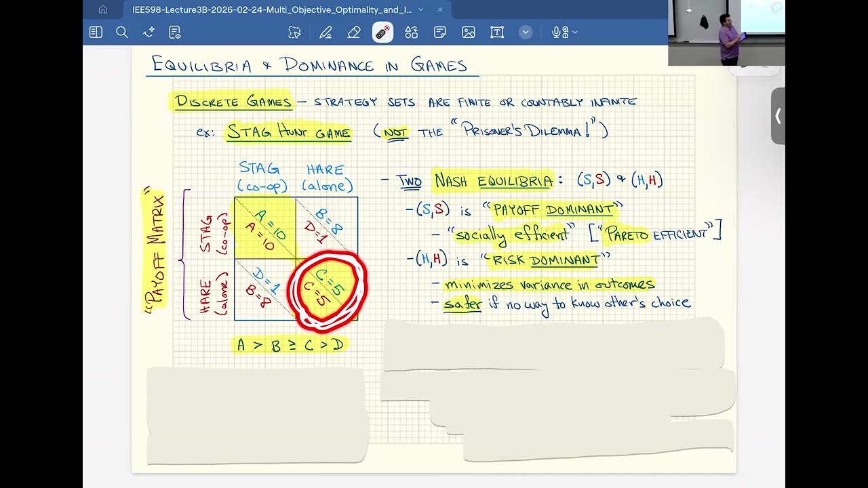Select the video feed thumbnail of the lecturer
868x488 pixels.
click(726, 33)
